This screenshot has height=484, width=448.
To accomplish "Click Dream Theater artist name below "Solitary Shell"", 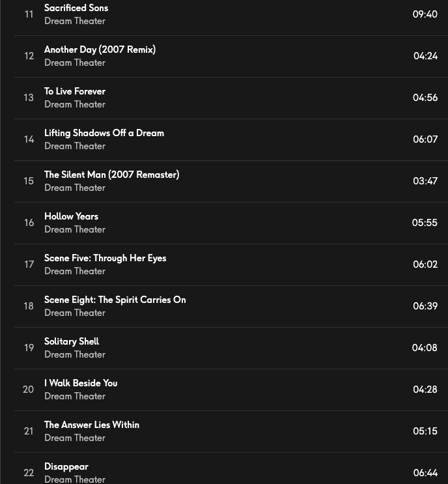I will click(75, 354).
